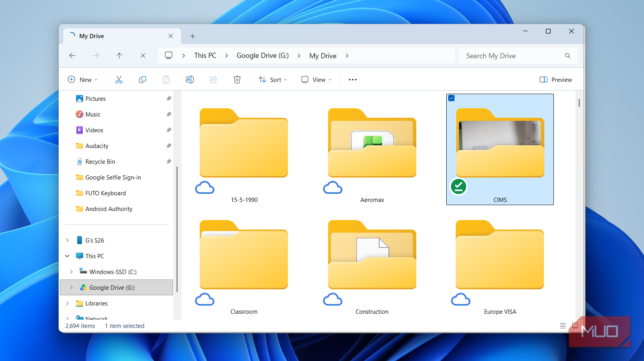The width and height of the screenshot is (644, 361).
Task: Select the My Drive tab
Action: pyautogui.click(x=122, y=36)
